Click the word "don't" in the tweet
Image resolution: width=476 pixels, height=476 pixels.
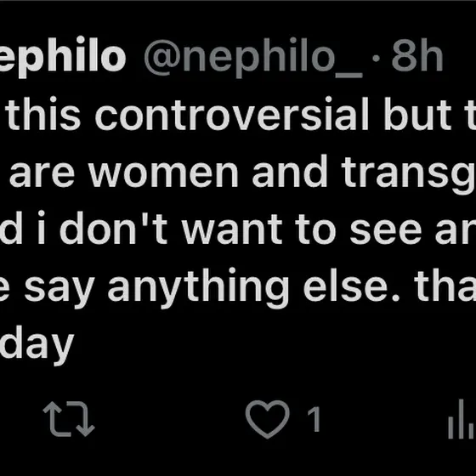click(x=114, y=228)
